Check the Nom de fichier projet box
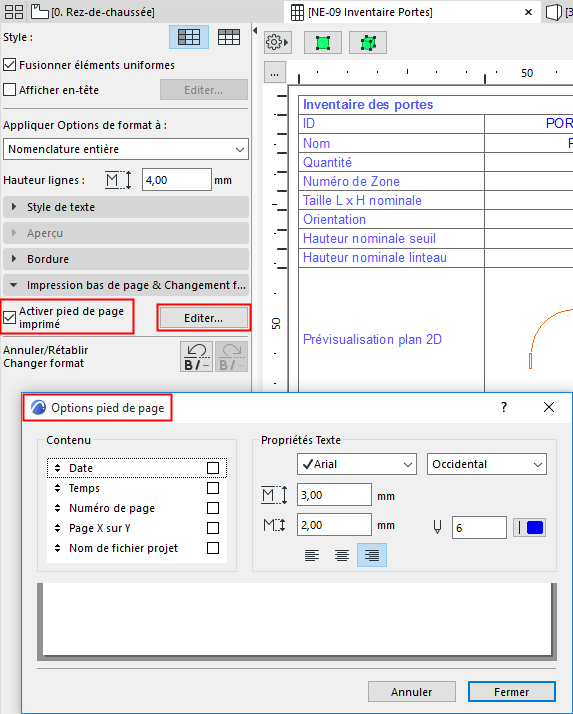 click(213, 548)
